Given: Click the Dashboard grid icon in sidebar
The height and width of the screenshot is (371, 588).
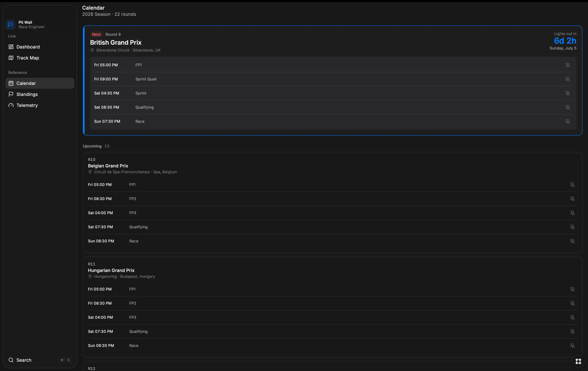Looking at the screenshot, I should [11, 47].
